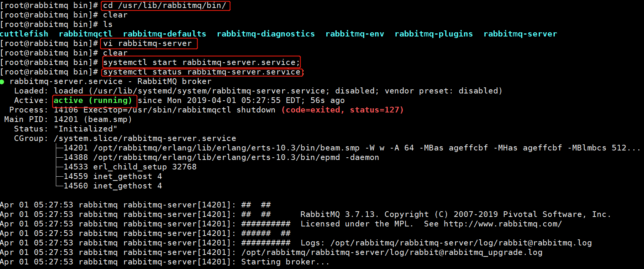The image size is (644, 269).
Task: Click the 'CGroup:' label
Action: click(x=32, y=138)
